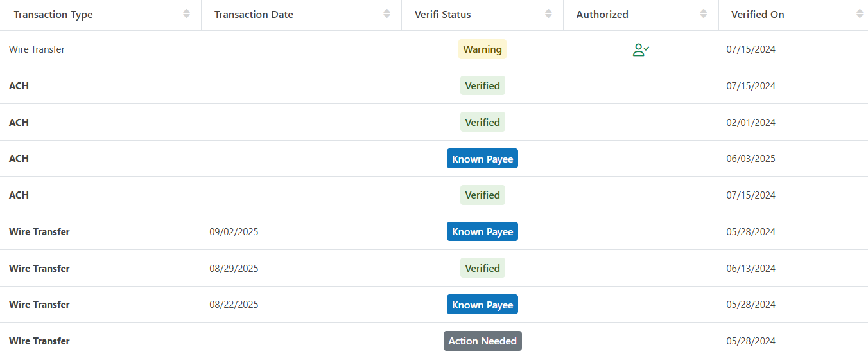Click the Verifi Status header text
868x356 pixels.
pos(442,15)
